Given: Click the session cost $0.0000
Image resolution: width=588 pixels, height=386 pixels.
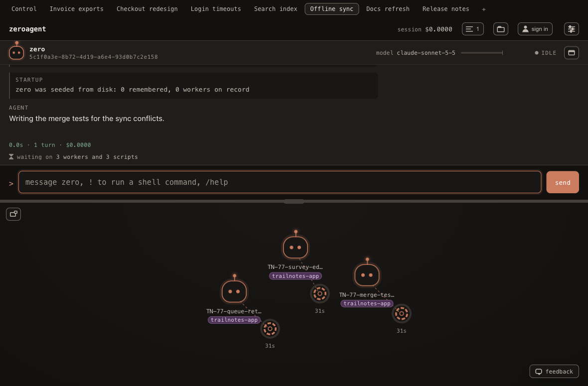Looking at the screenshot, I should [439, 29].
